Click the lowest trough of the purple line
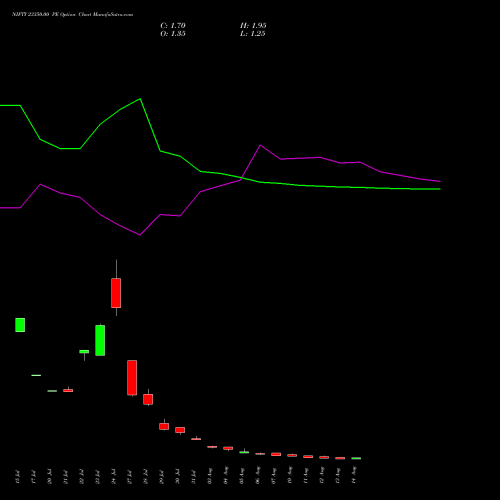This screenshot has width=500, height=500. (140, 235)
